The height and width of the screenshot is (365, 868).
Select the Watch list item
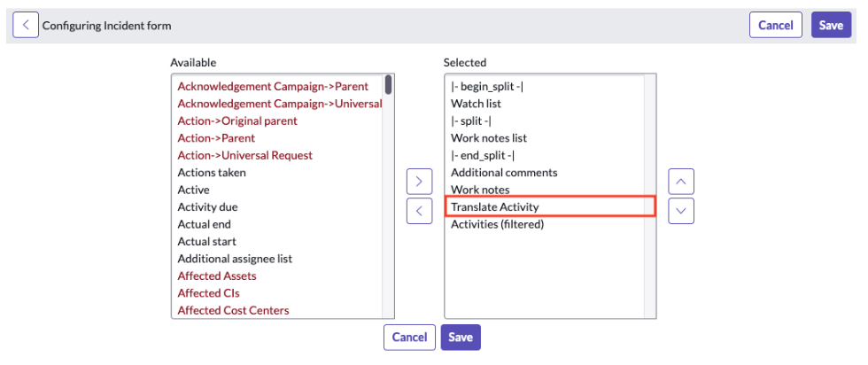(545, 104)
